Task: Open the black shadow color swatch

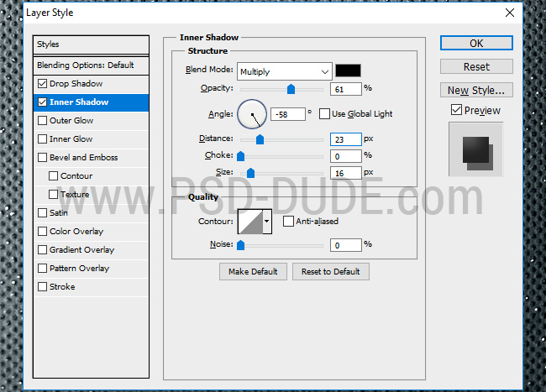Action: (348, 71)
